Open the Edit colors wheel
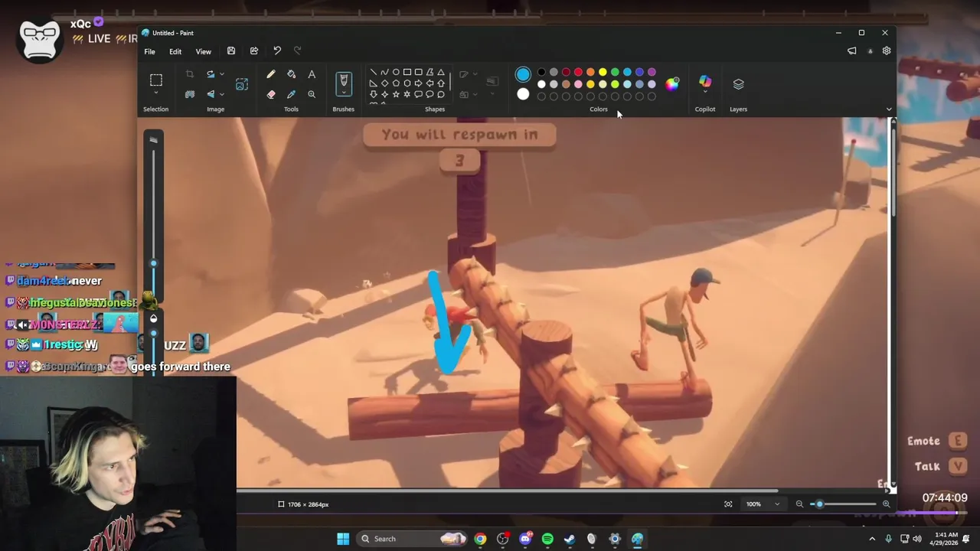 tap(671, 84)
